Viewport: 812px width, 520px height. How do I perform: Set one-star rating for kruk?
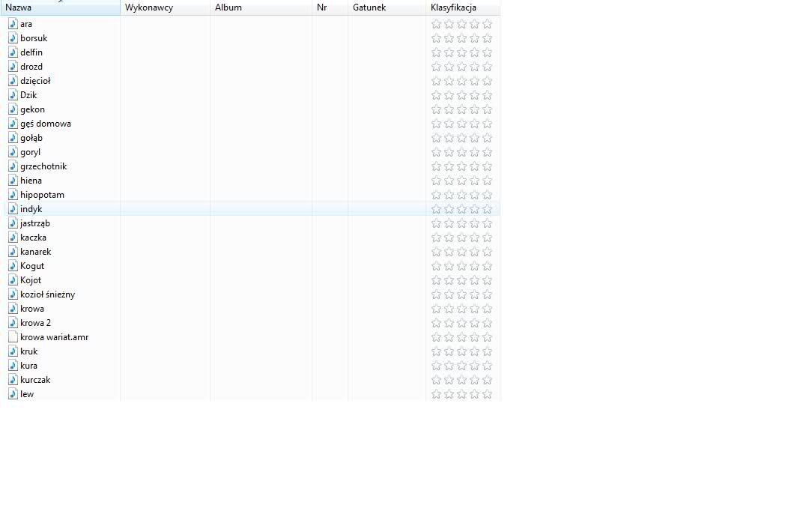click(436, 351)
